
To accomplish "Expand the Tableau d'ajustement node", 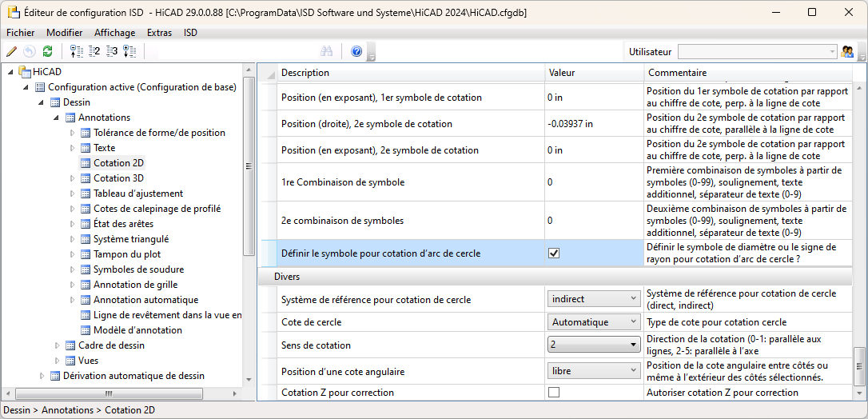I will [72, 194].
